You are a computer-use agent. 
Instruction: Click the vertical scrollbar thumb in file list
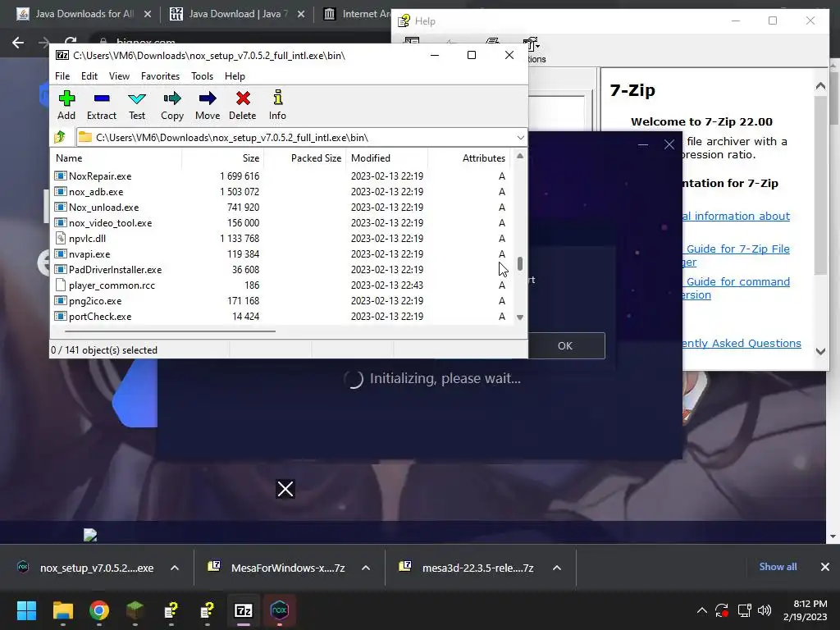tap(519, 263)
